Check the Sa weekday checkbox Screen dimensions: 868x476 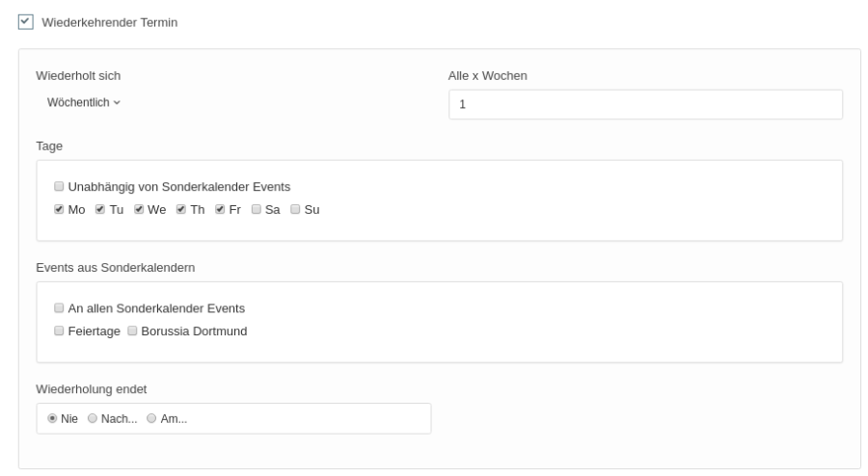click(x=257, y=209)
